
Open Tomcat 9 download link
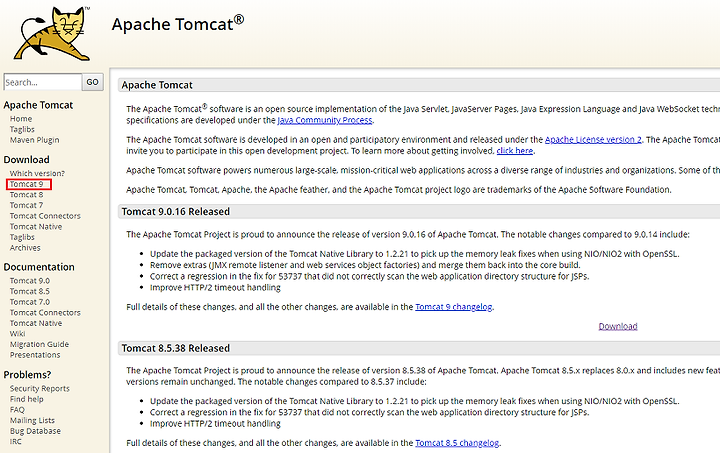click(x=27, y=184)
